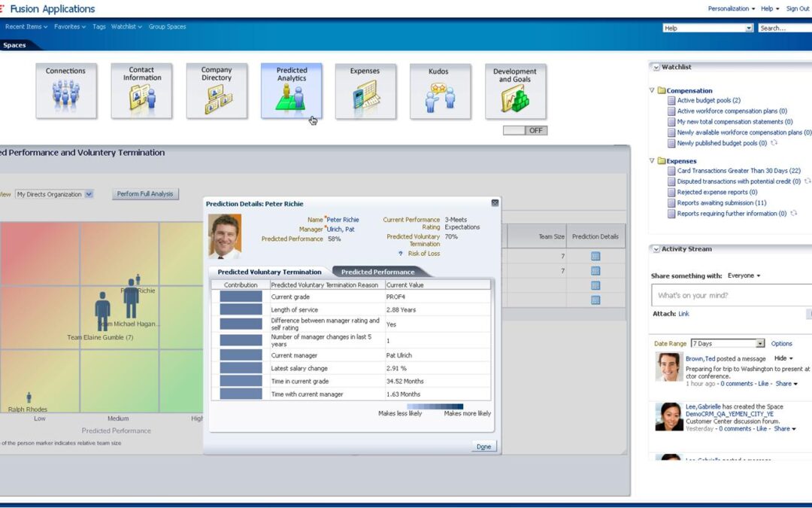Select Ralph Rhodes person marker on chart
This screenshot has height=508, width=812.
[29, 397]
